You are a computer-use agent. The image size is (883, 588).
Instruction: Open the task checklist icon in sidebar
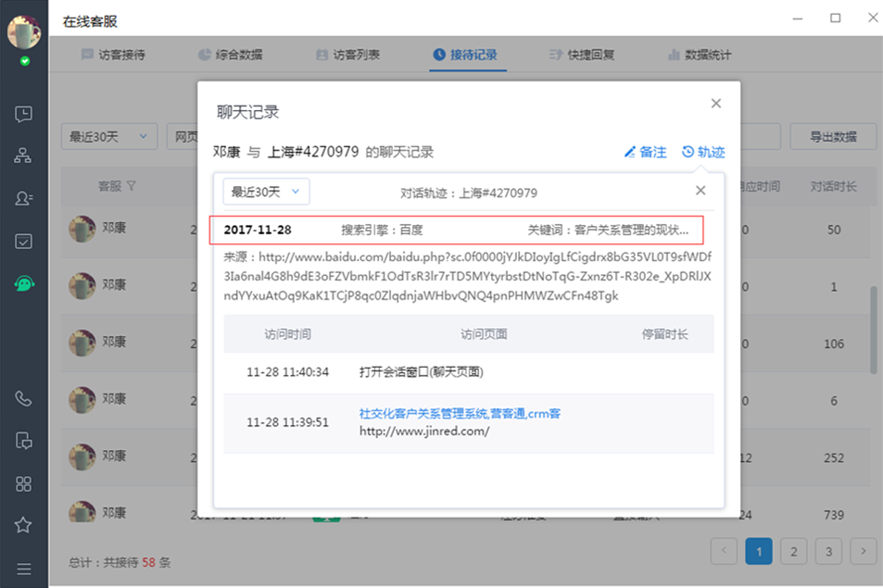[x=24, y=241]
